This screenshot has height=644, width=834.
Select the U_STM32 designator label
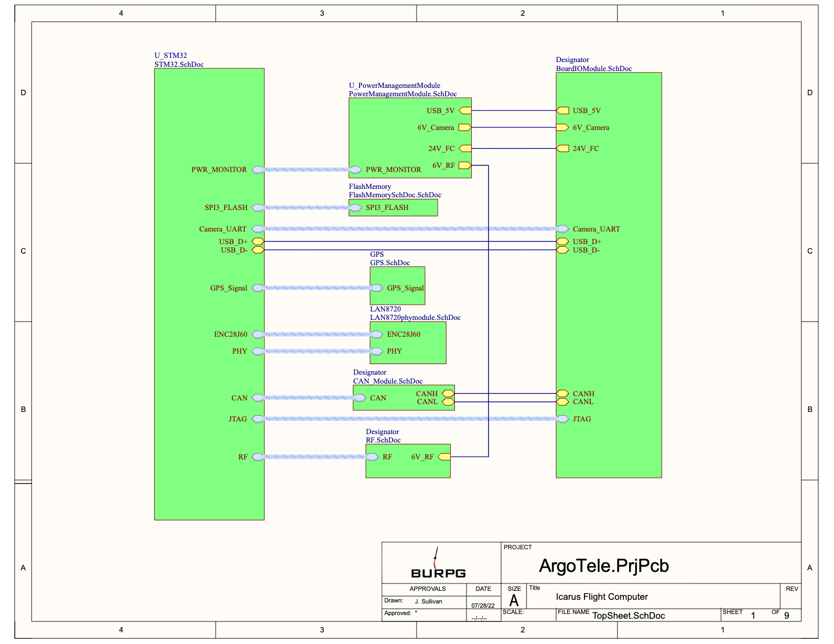click(171, 55)
